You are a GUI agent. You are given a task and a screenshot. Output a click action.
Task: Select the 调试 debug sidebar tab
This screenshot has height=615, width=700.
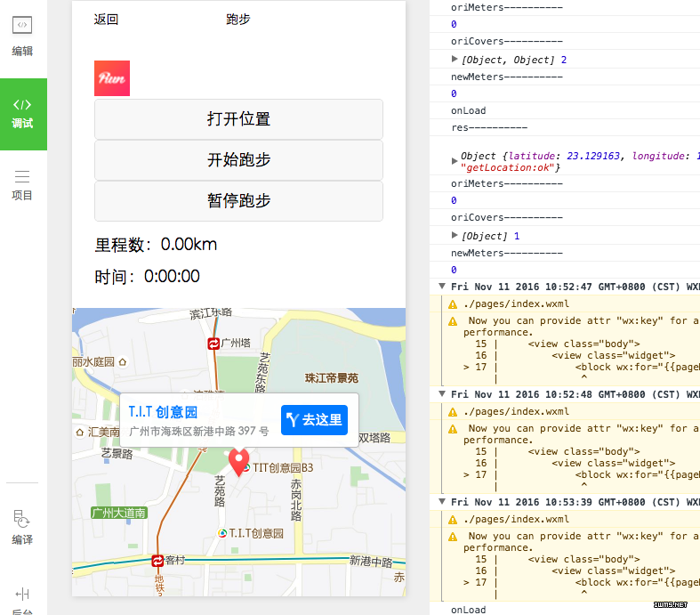[22, 114]
